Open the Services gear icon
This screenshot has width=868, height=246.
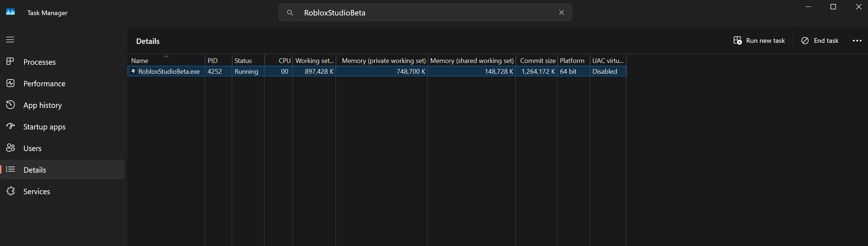[x=10, y=191]
